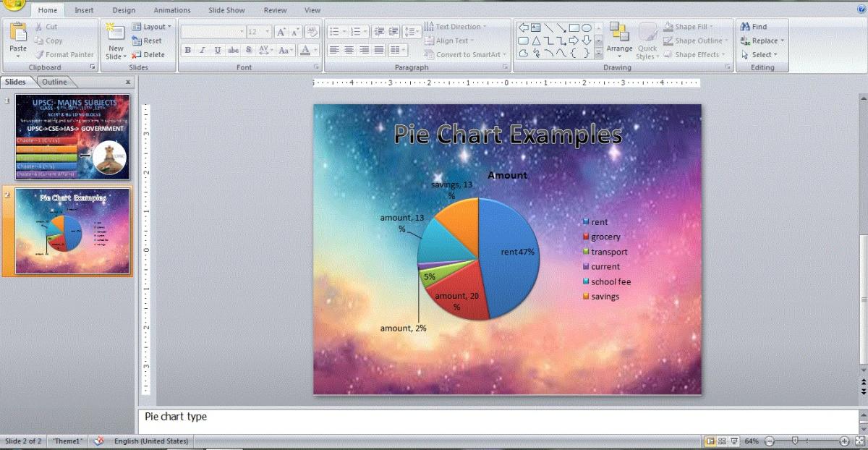Click Replace in Editing group
868x450 pixels.
pos(762,41)
